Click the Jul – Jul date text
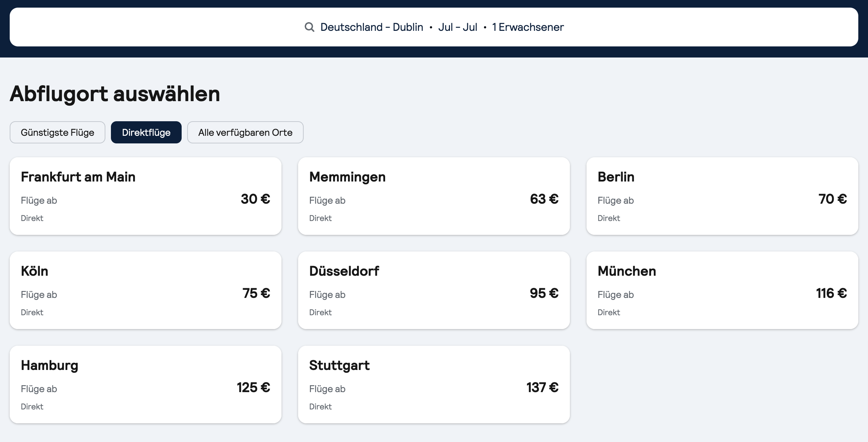 [x=458, y=27]
